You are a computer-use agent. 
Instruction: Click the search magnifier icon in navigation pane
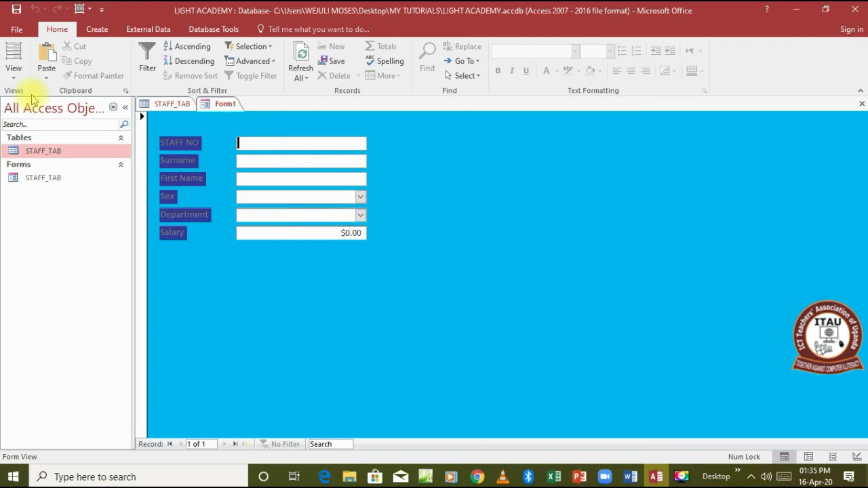click(124, 124)
